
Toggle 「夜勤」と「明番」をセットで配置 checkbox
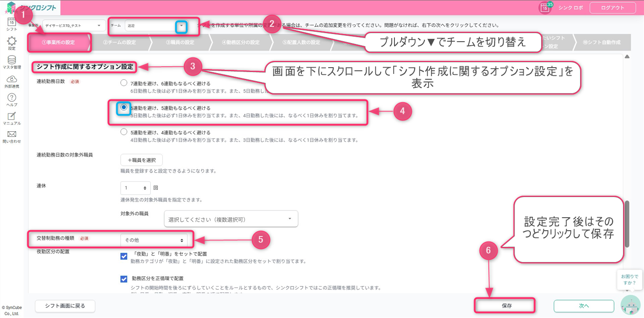click(x=124, y=256)
